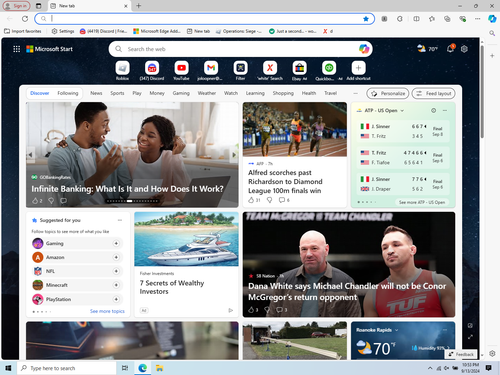The width and height of the screenshot is (500, 375).
Task: Show hidden system tray icons
Action: coord(430,368)
